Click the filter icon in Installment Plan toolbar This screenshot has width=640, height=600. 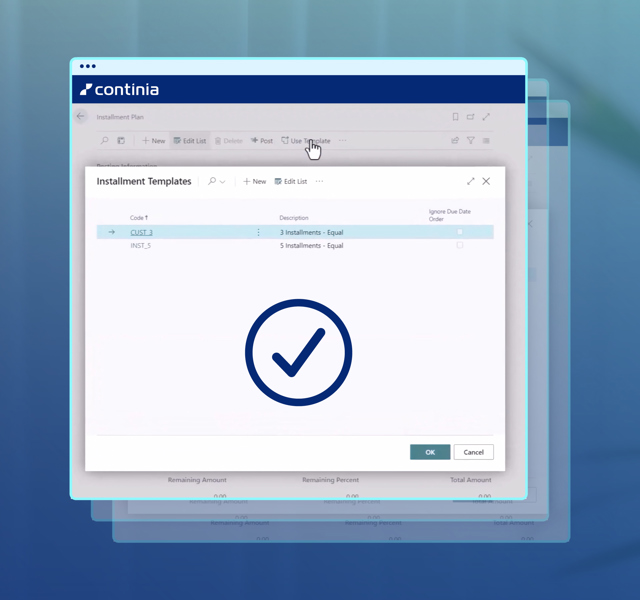pos(471,141)
